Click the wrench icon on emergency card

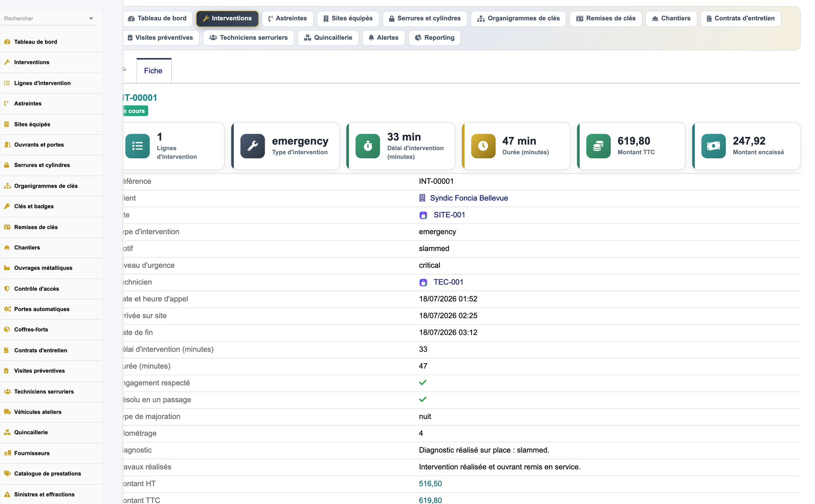253,146
